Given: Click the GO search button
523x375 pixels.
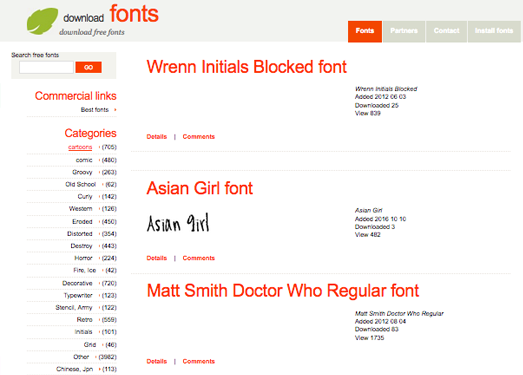Looking at the screenshot, I should tap(88, 67).
